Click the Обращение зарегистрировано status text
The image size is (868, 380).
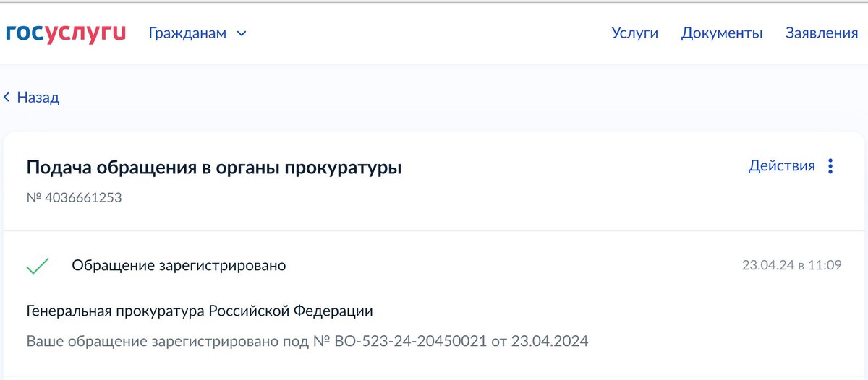point(179,266)
